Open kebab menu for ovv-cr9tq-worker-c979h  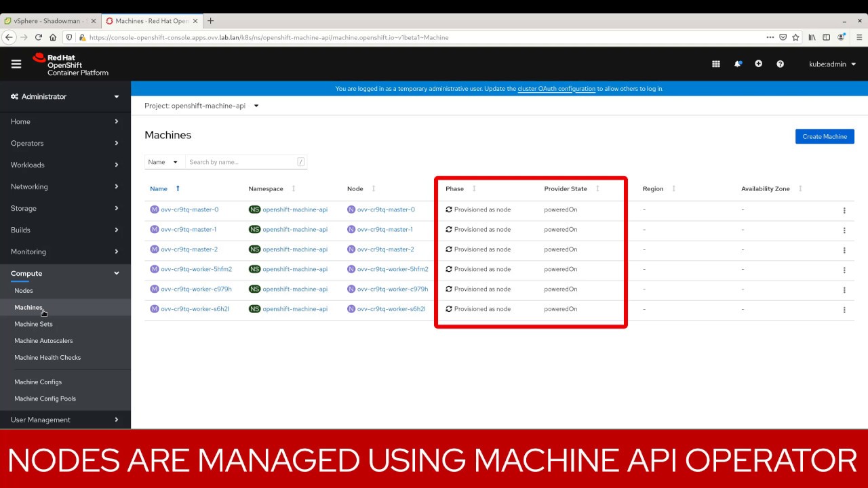844,289
